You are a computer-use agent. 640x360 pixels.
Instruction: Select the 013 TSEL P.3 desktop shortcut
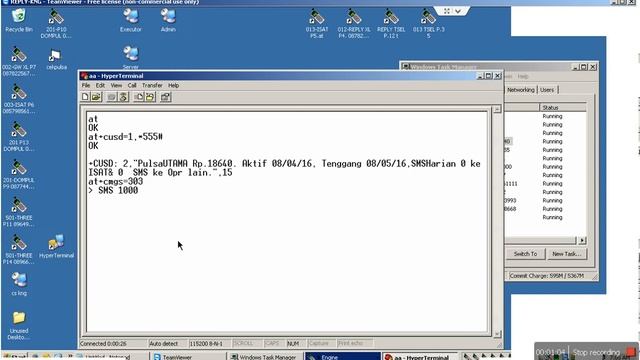(x=429, y=23)
